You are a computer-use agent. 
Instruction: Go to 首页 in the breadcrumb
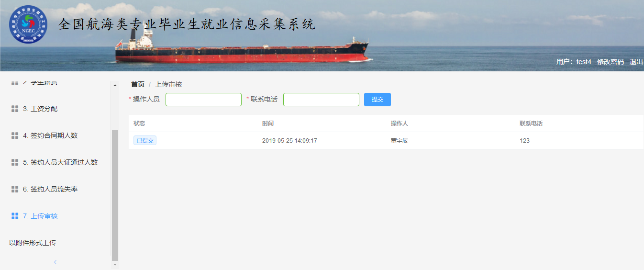138,84
